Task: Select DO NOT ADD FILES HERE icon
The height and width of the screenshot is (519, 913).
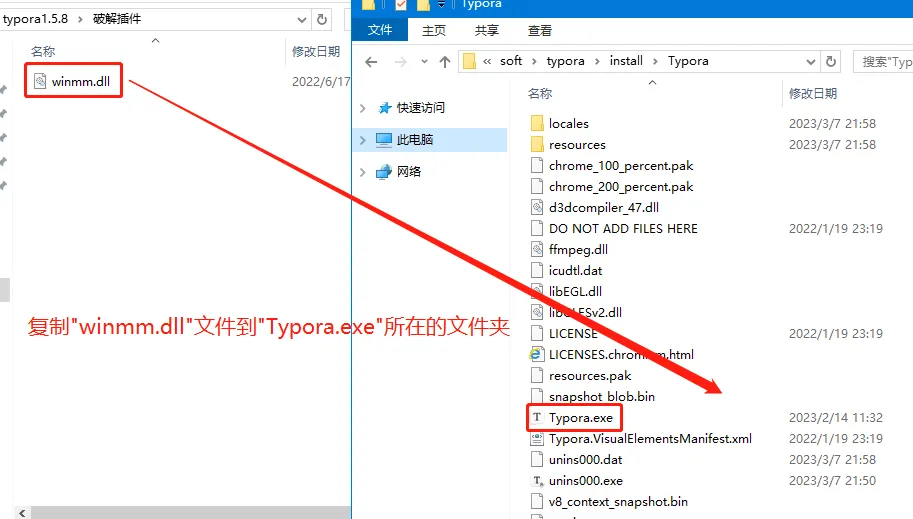Action: (537, 228)
